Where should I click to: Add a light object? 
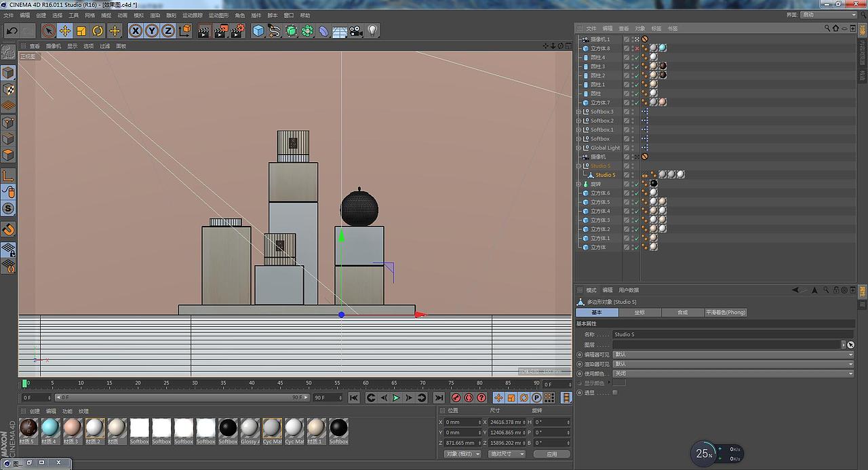tap(372, 31)
